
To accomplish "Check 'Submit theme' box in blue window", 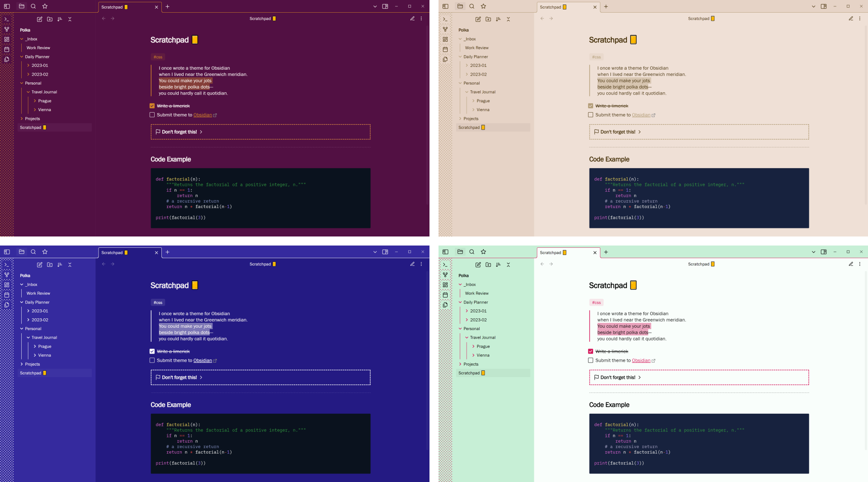I will point(152,360).
